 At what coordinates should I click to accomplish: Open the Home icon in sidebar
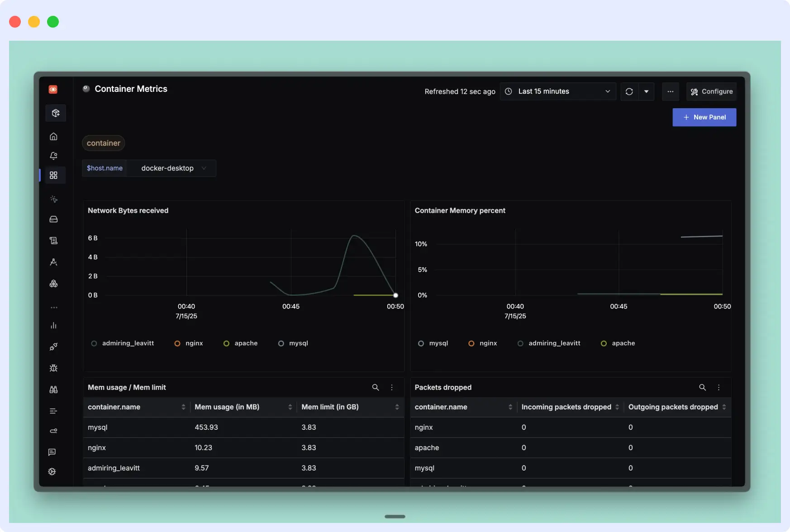pyautogui.click(x=53, y=136)
